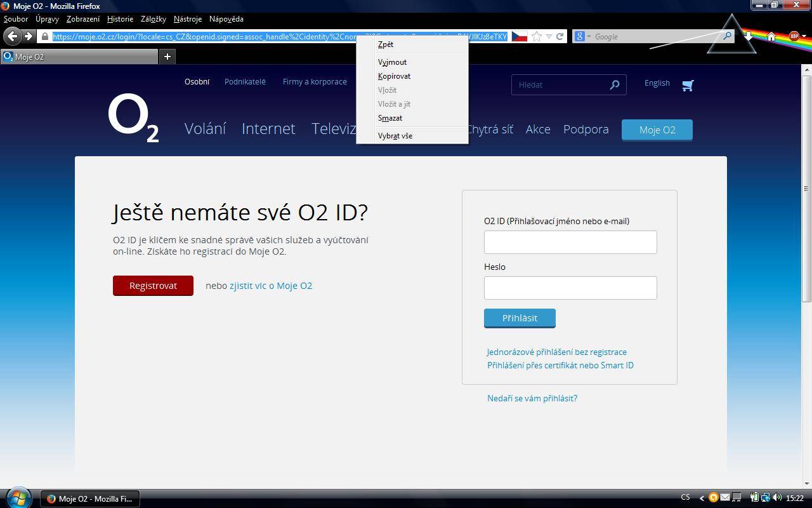Click in the Google search box
This screenshot has width=812, height=508.
pos(653,36)
